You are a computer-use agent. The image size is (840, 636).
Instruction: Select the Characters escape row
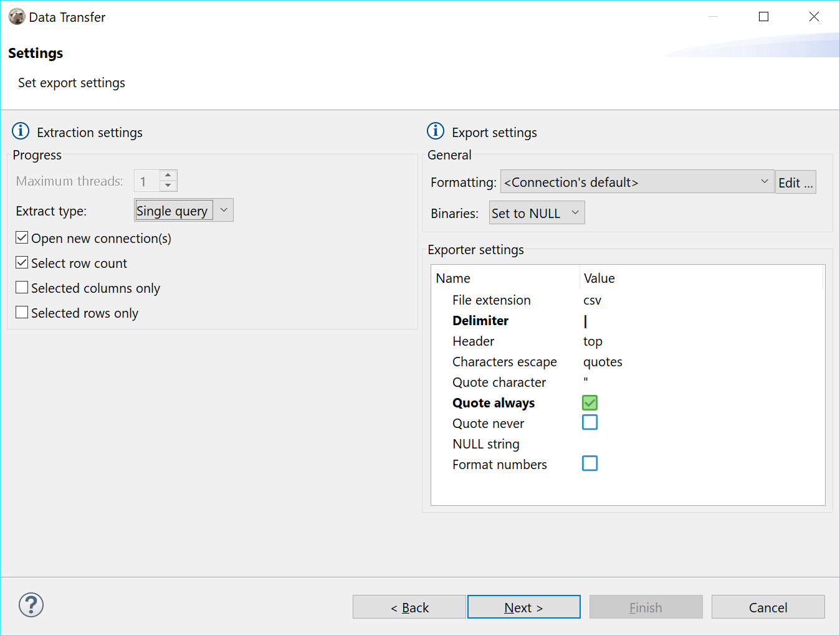[628, 362]
